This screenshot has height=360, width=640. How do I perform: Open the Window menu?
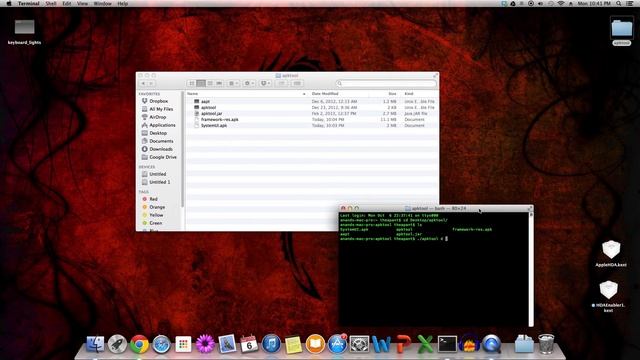click(102, 3)
